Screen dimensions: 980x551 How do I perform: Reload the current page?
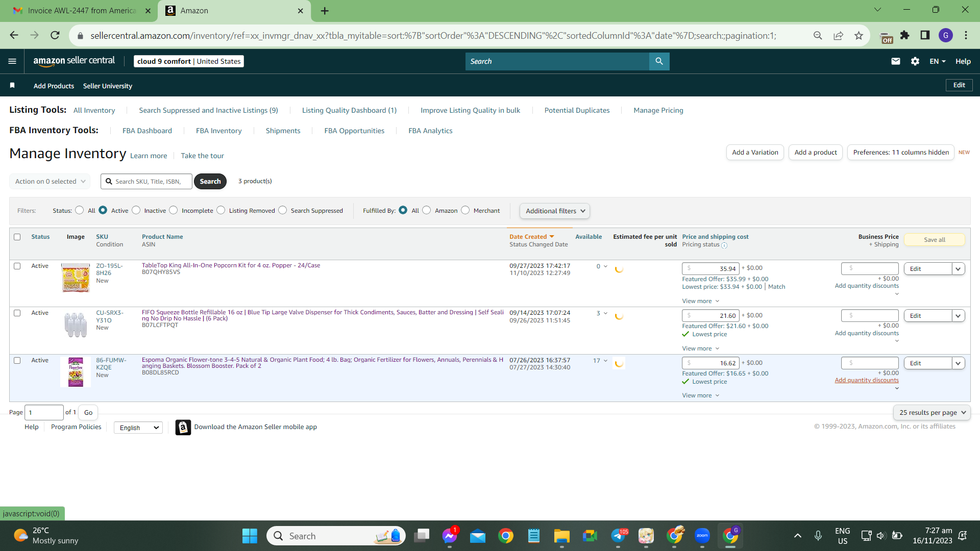point(55,35)
